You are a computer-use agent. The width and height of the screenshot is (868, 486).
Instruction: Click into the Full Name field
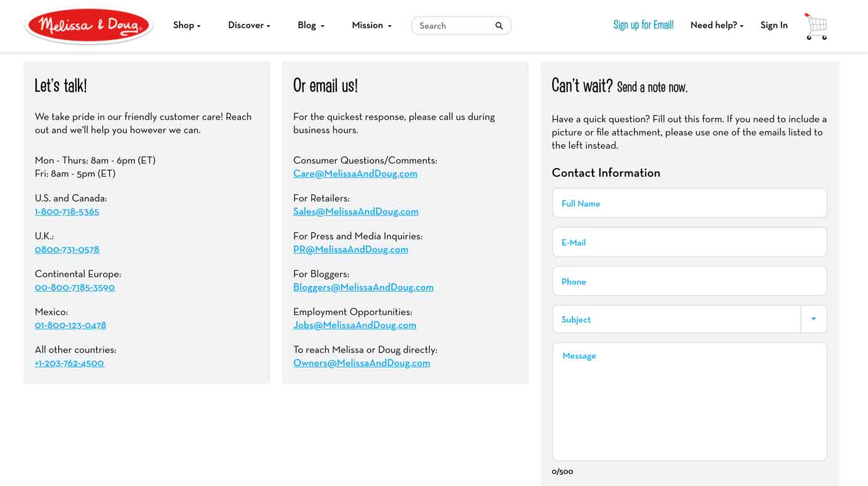click(689, 203)
